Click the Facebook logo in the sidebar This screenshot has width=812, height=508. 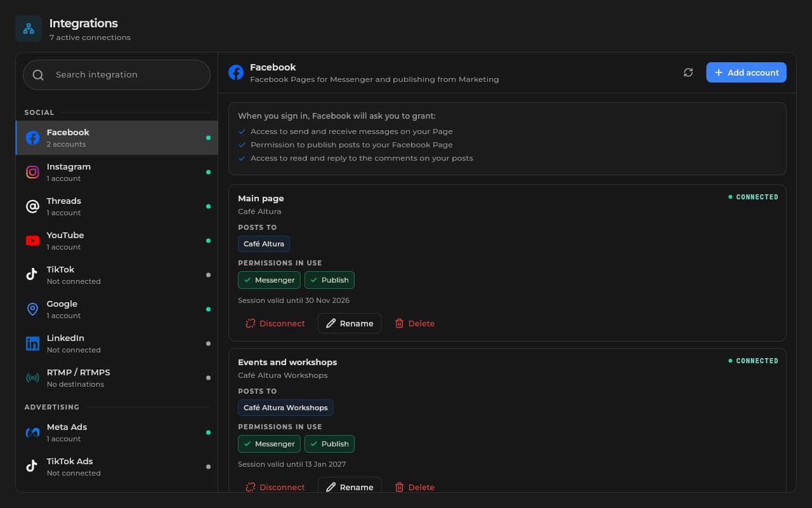click(x=32, y=138)
